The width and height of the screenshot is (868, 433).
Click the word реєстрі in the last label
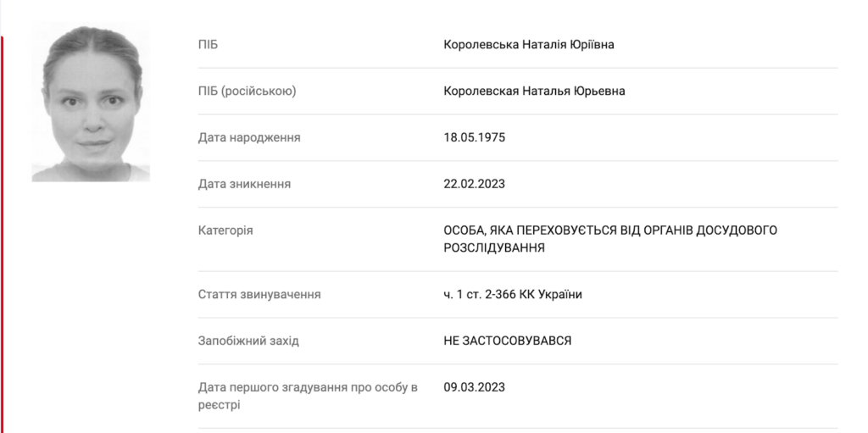[x=219, y=405]
